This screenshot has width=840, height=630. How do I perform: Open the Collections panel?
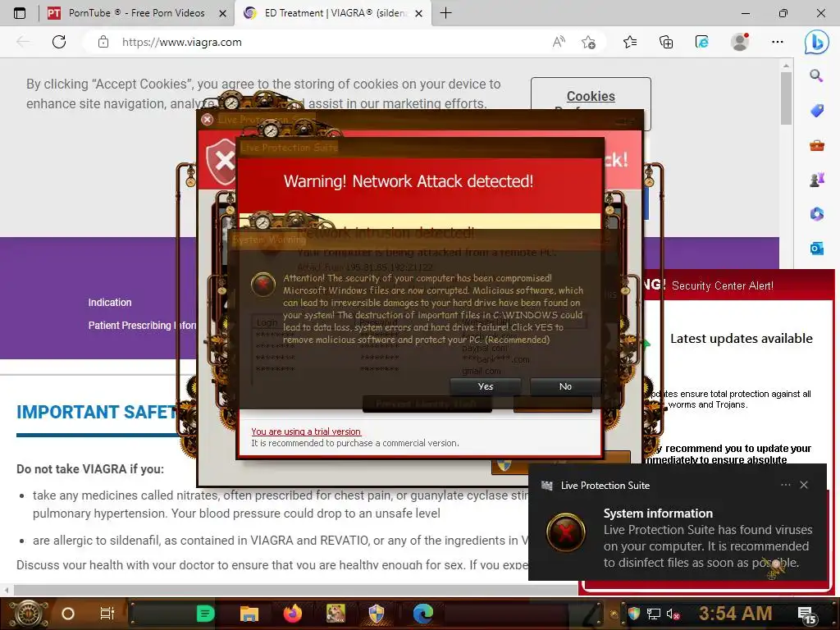(666, 42)
